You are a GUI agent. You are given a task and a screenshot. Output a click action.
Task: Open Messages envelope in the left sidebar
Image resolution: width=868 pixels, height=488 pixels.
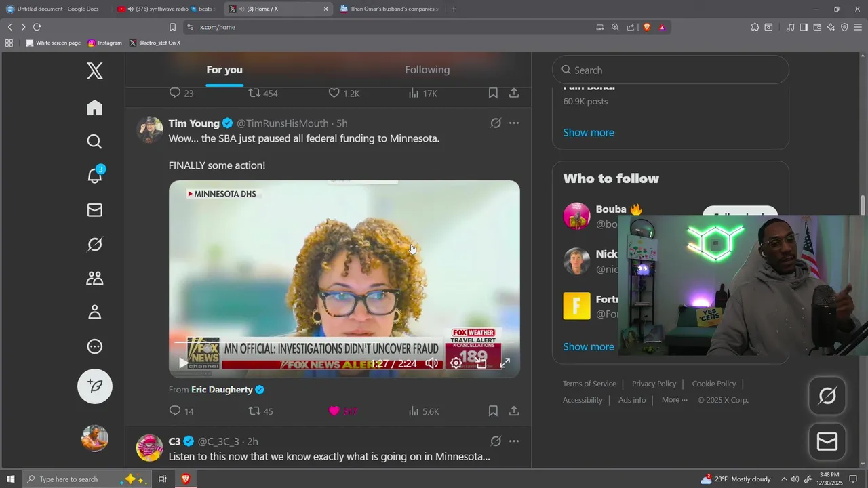(x=95, y=210)
